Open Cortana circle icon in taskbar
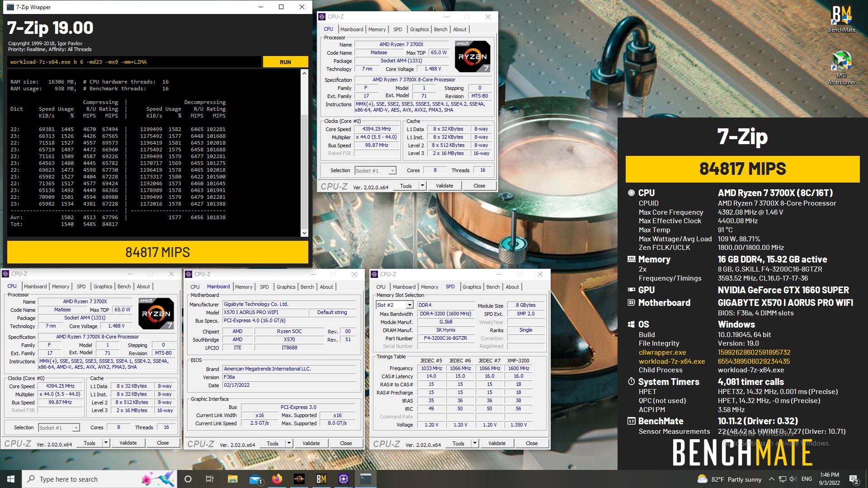The height and width of the screenshot is (488, 868). [x=188, y=479]
